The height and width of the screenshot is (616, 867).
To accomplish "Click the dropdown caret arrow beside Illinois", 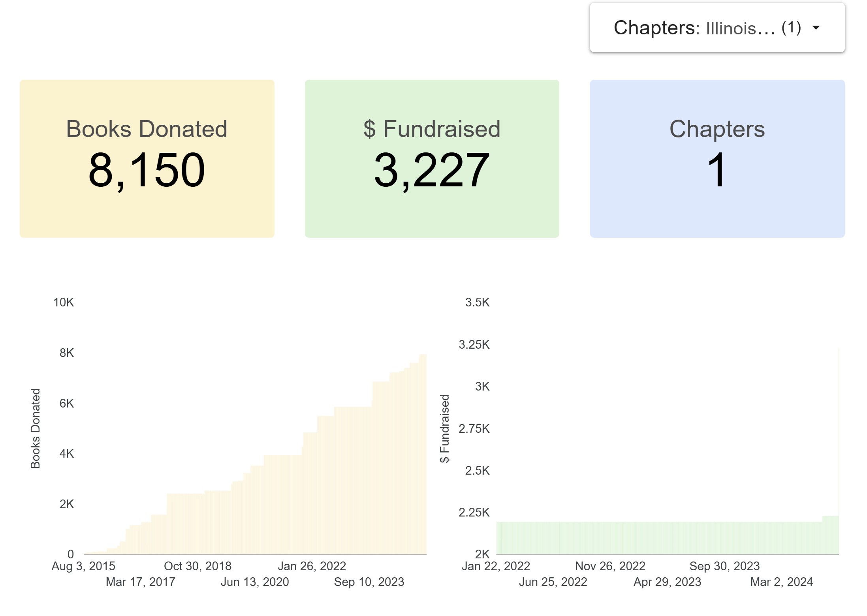I will tap(816, 28).
